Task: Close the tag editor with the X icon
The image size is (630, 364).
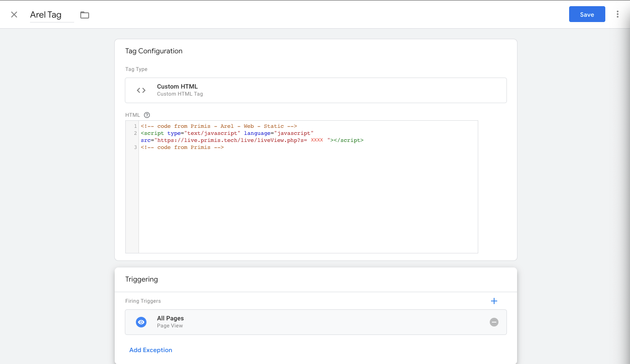Action: pyautogui.click(x=14, y=15)
